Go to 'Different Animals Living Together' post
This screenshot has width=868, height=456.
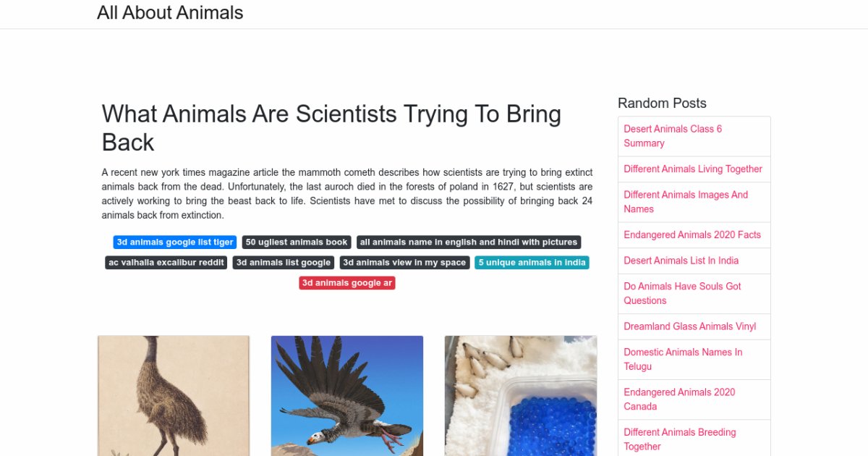tap(693, 169)
